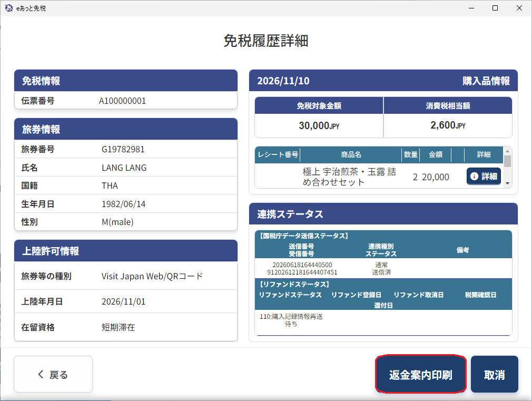Viewport: 532px width, 401px height.
Task: Click the 上陸許可情報 section header
Action: click(x=126, y=251)
